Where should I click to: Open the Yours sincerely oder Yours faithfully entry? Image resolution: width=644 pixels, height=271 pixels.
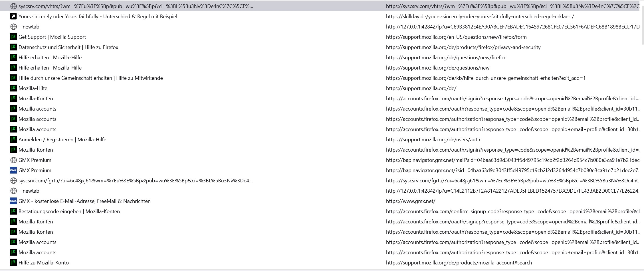click(x=98, y=17)
